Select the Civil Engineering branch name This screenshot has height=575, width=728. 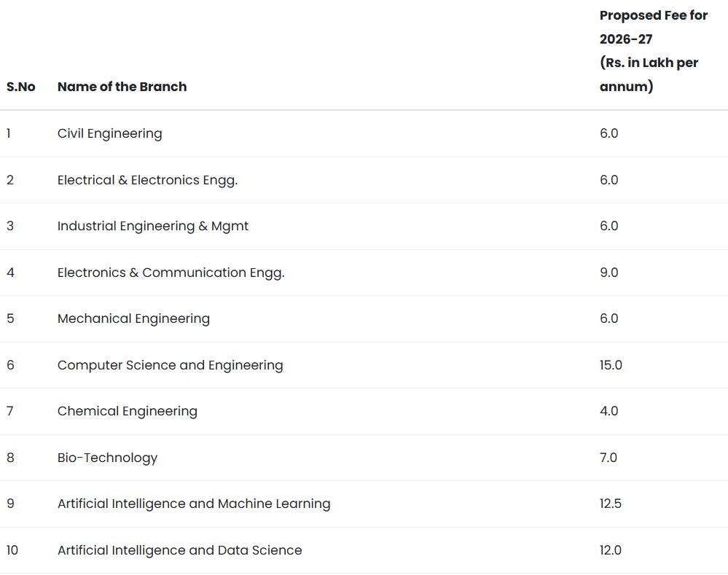tap(109, 133)
